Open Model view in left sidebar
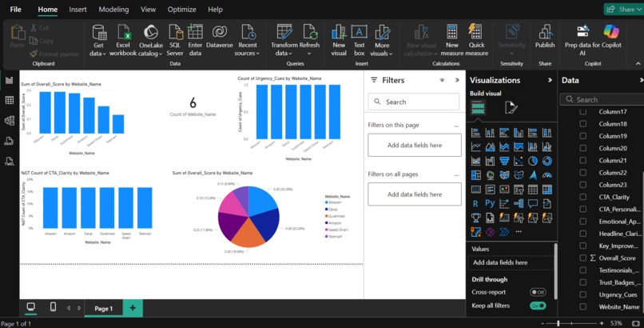This screenshot has height=328, width=644. click(x=9, y=121)
